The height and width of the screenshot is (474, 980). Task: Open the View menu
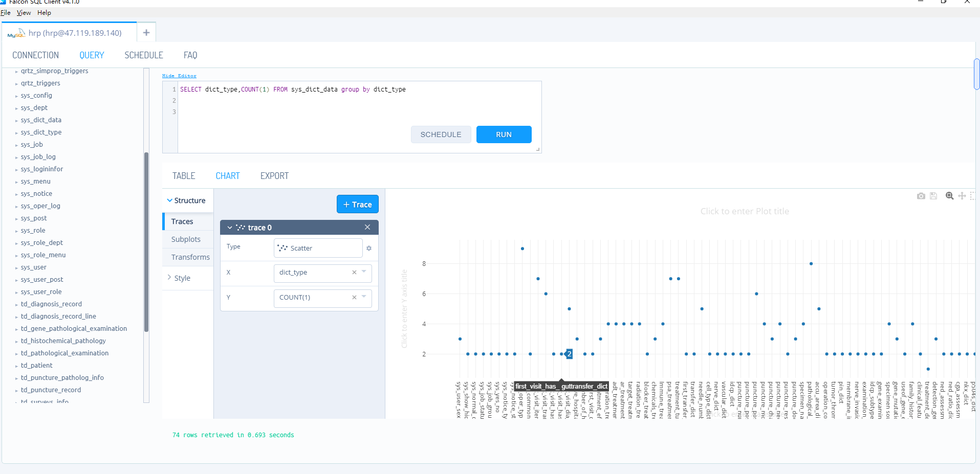(24, 13)
